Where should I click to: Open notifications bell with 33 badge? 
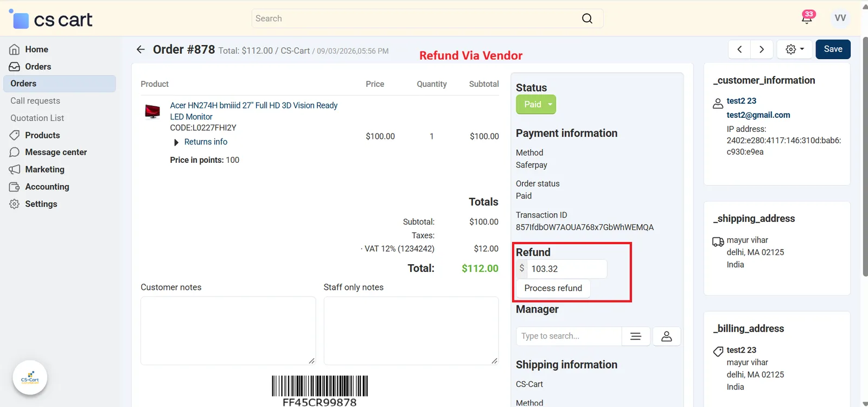point(807,17)
